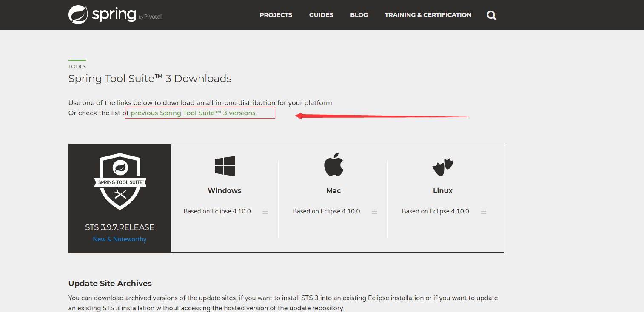Open the GUIDES menu item

click(321, 15)
